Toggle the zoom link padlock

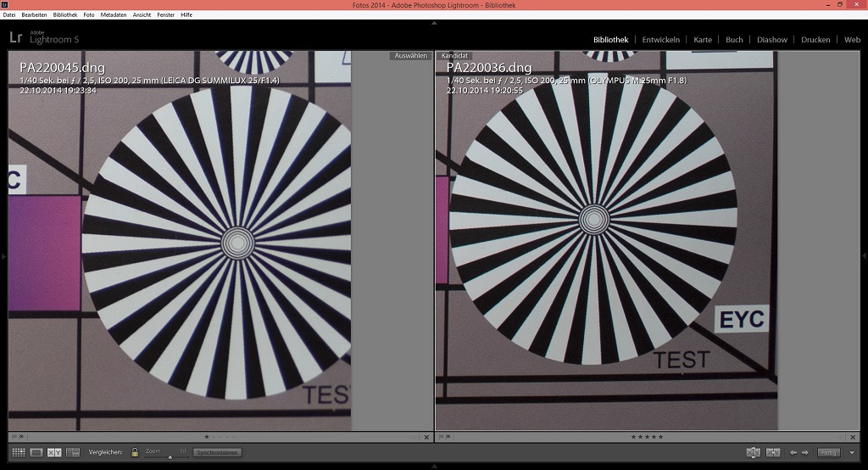[135, 452]
